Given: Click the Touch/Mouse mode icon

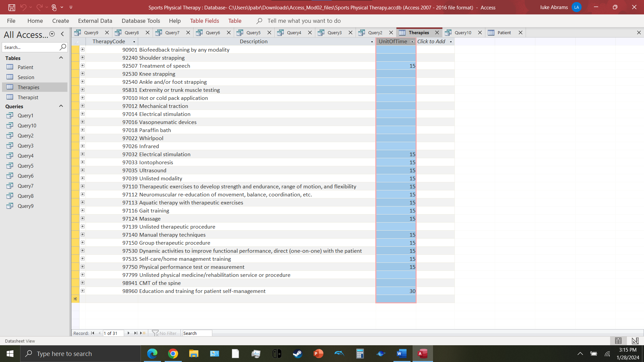Looking at the screenshot, I should pyautogui.click(x=54, y=7).
